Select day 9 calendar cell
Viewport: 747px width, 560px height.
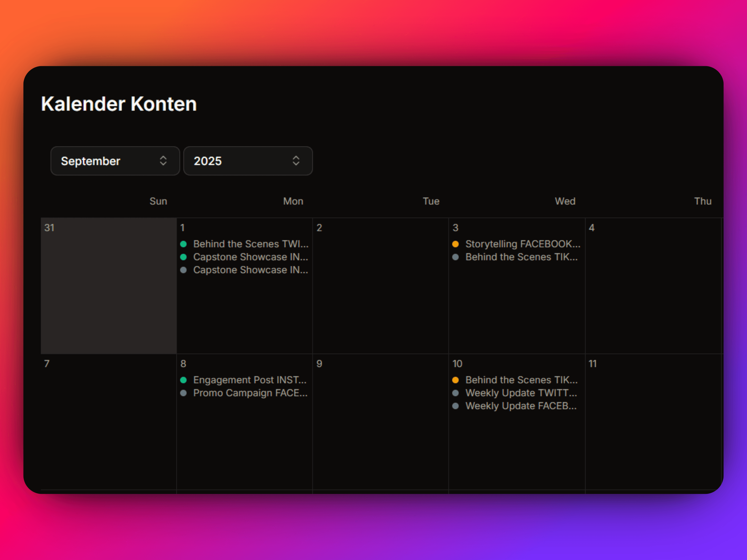(380, 425)
